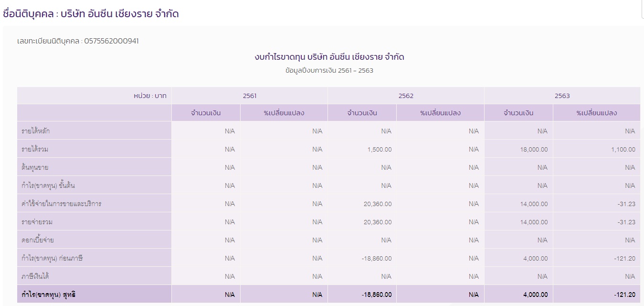
Task: Click the จำนวนเงิน header under 2561
Action: (205, 113)
